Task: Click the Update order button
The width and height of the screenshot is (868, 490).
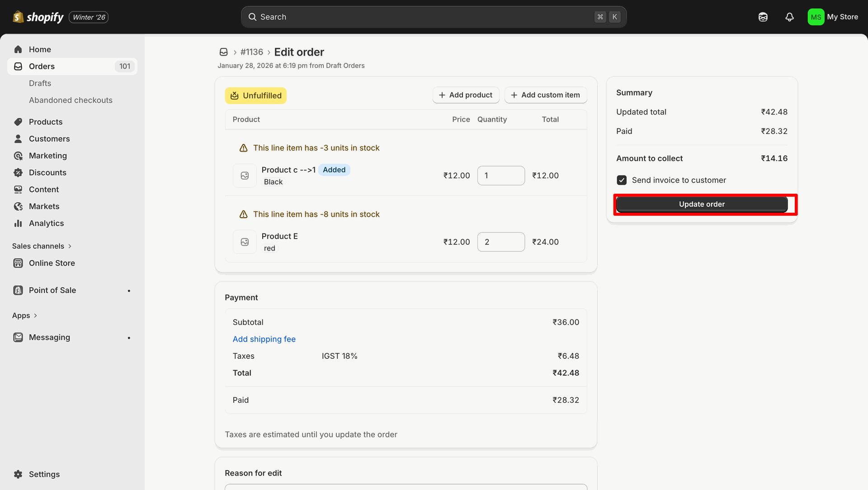Action: 702,204
